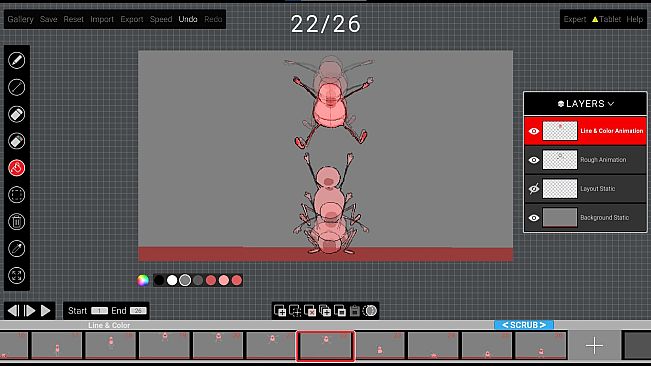
Task: Open the Import menu item
Action: pyautogui.click(x=102, y=19)
